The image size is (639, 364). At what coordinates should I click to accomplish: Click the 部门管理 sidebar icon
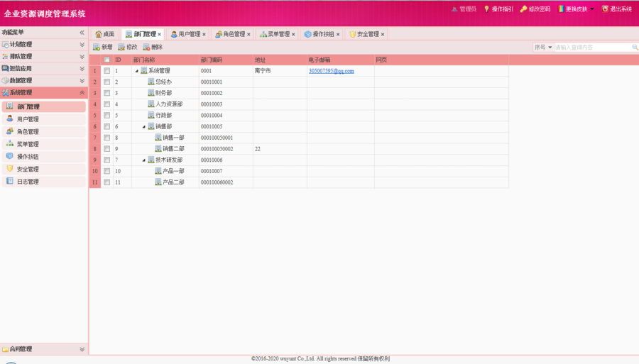10,106
